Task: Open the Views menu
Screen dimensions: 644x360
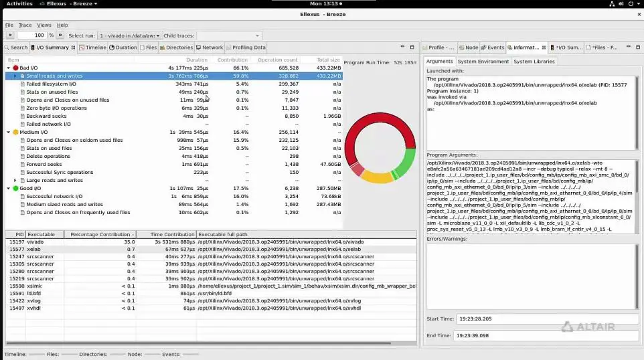Action: 44,25
